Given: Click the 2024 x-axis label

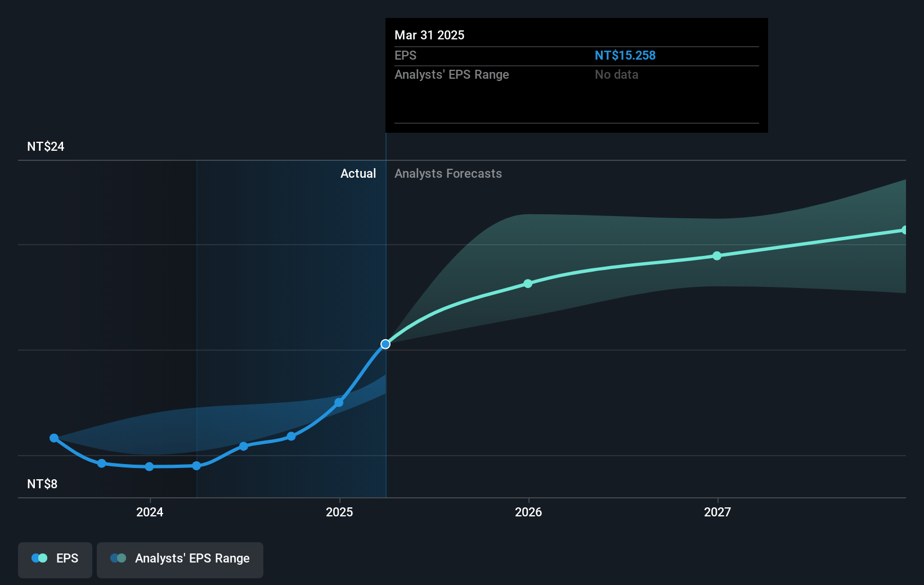Looking at the screenshot, I should click(150, 512).
